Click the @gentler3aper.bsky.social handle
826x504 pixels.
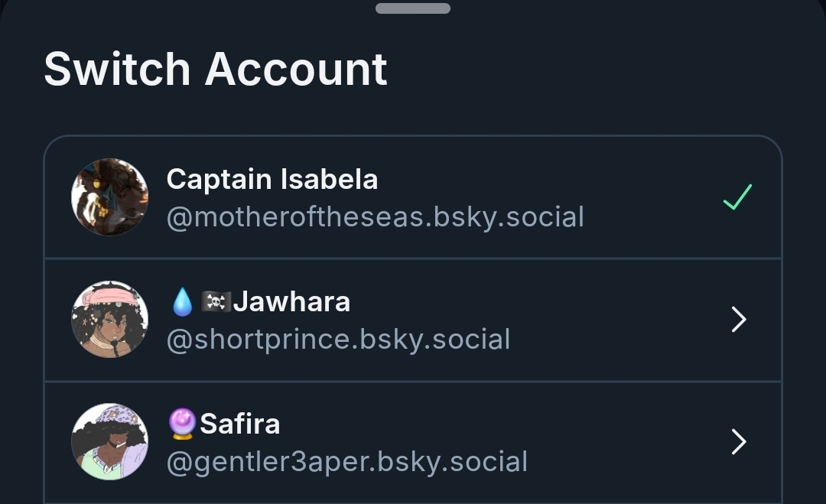[x=347, y=462]
